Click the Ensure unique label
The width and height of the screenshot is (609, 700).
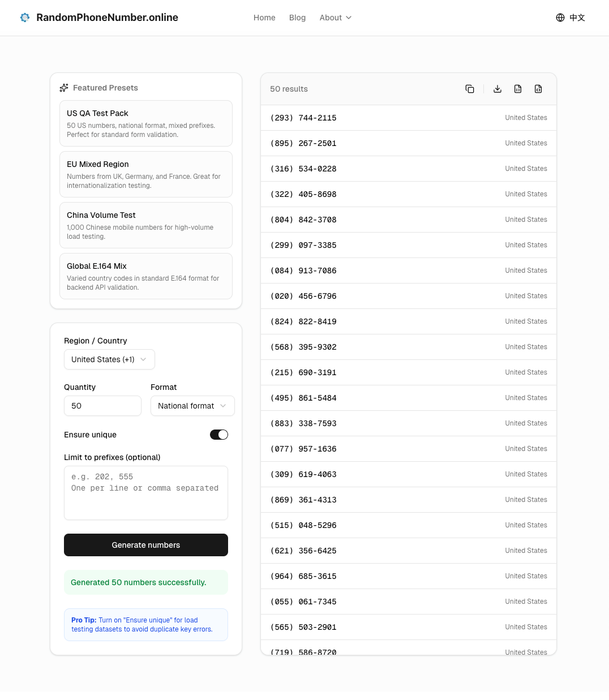pyautogui.click(x=90, y=435)
